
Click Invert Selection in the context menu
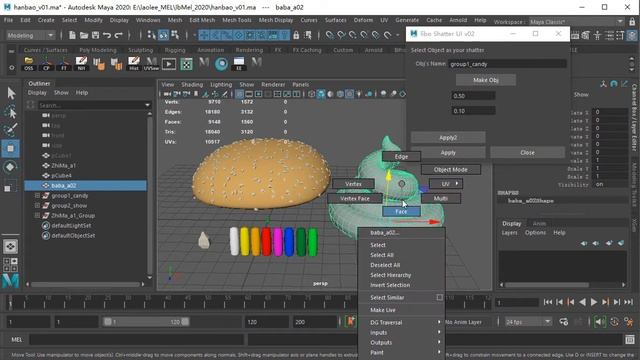(390, 285)
